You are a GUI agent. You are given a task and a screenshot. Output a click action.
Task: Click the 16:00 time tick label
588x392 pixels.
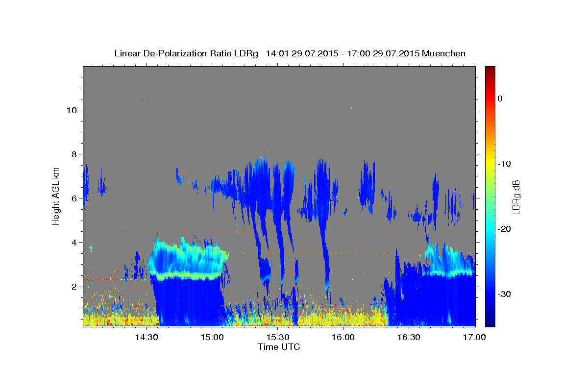[x=343, y=338]
